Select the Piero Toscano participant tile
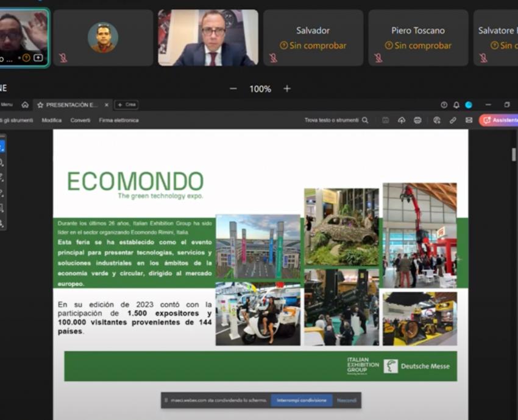 click(x=418, y=38)
